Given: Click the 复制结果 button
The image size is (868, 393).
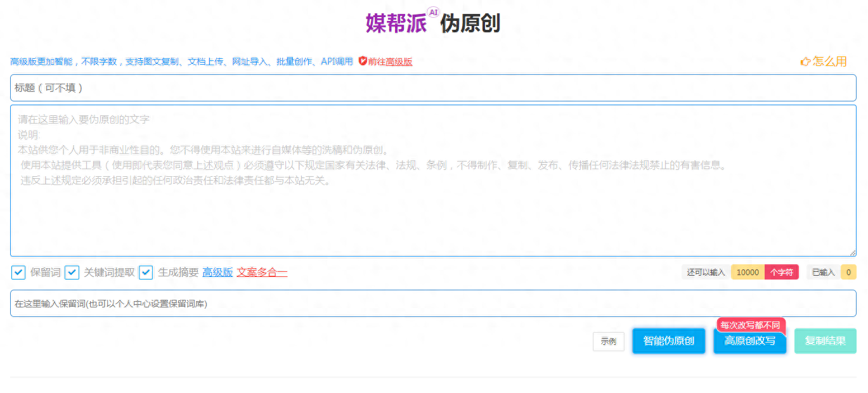Looking at the screenshot, I should coord(826,341).
